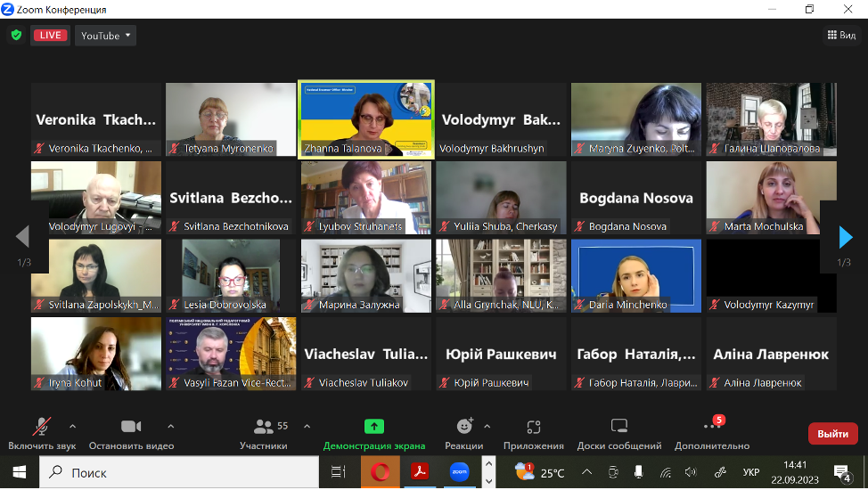Expand video options arrow next to camera

pos(170,426)
